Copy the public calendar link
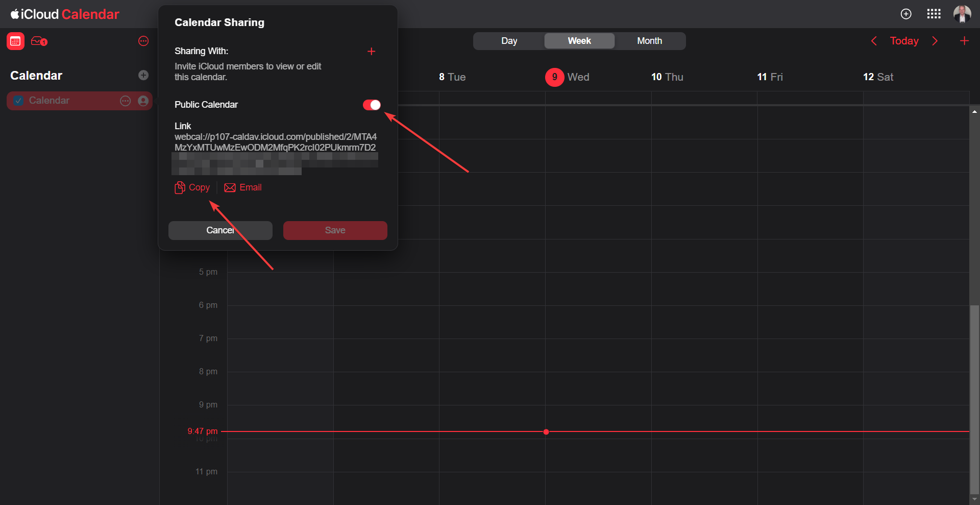This screenshot has width=980, height=505. click(x=192, y=188)
